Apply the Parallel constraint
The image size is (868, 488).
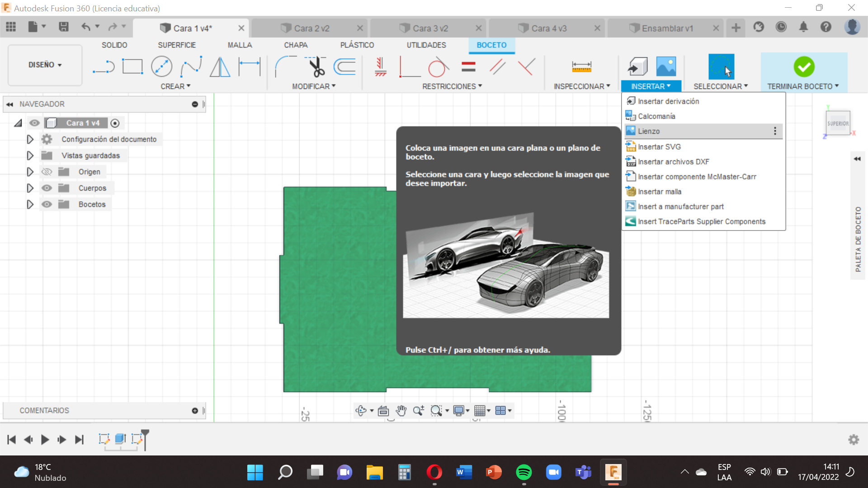[x=497, y=67]
